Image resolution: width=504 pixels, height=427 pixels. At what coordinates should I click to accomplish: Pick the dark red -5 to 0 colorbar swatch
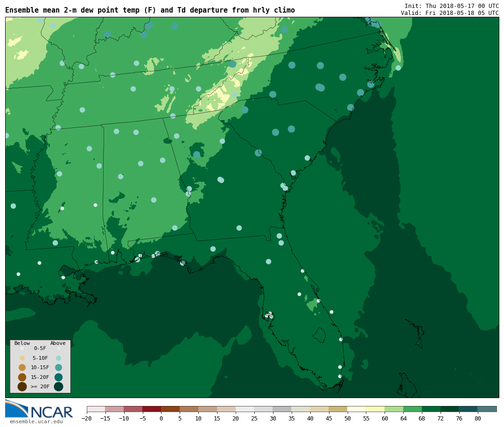[152, 409]
